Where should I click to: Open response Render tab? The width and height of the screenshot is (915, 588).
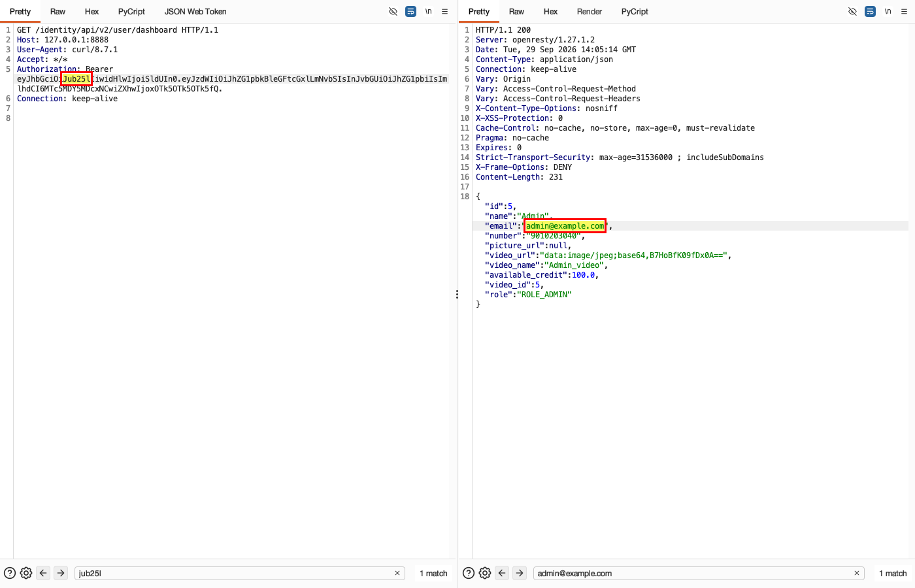pos(590,12)
